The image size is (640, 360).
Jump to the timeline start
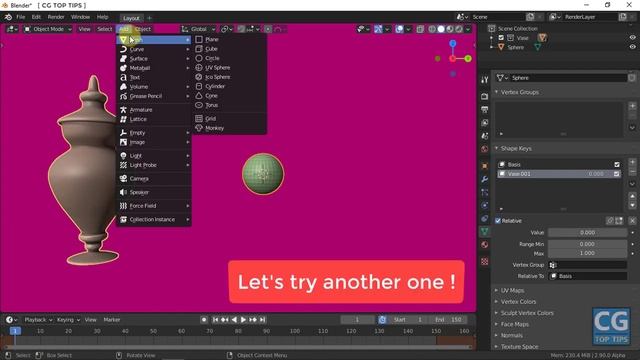[215, 320]
